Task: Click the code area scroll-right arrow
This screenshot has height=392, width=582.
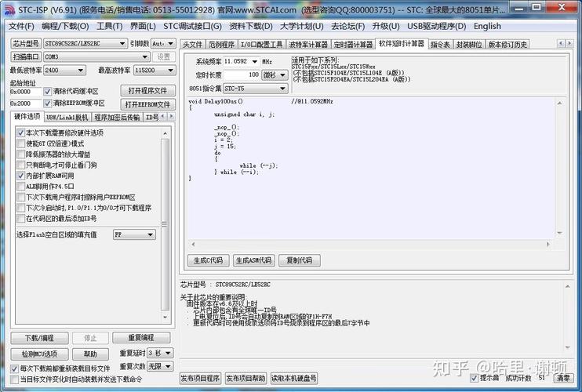Action: [548, 244]
